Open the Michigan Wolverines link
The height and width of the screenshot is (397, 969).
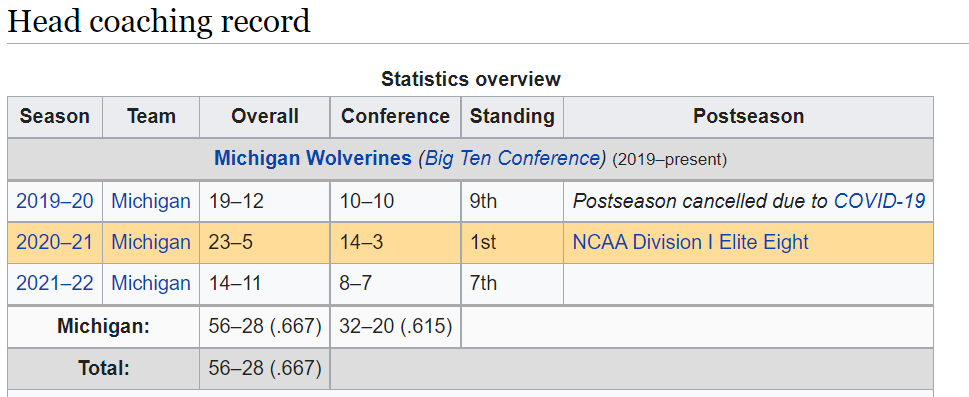click(312, 159)
